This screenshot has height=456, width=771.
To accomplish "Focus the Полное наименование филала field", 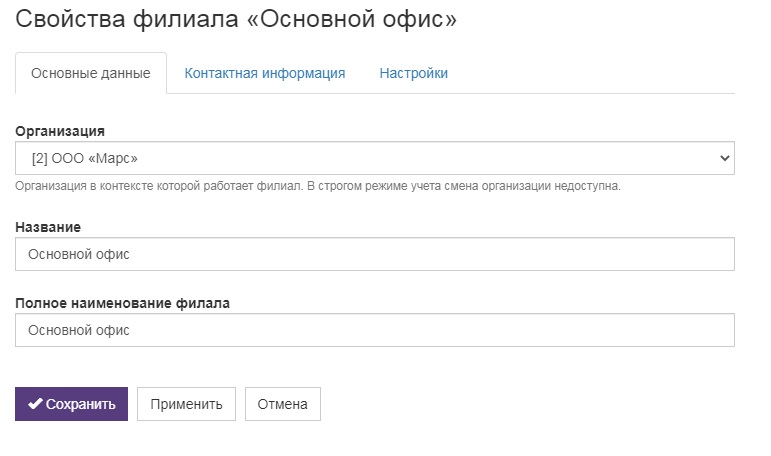I will coord(375,330).
